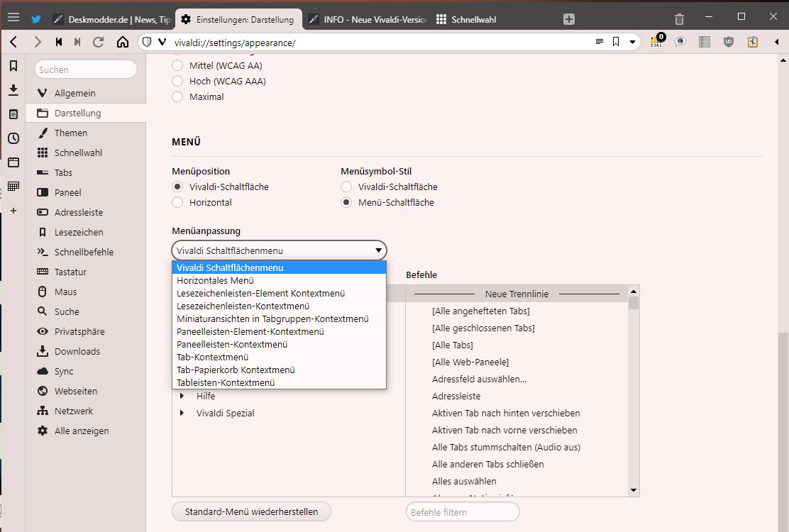Reload the current page
The height and width of the screenshot is (532, 789).
click(x=99, y=42)
